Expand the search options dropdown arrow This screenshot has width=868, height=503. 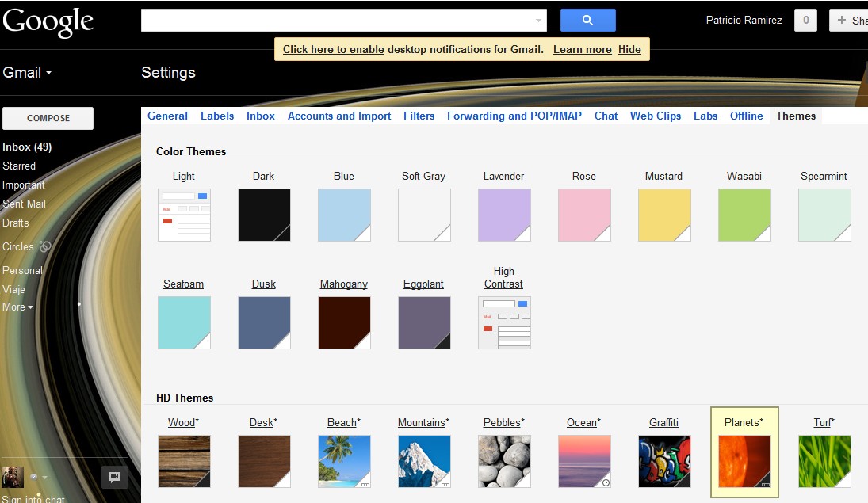pos(538,21)
